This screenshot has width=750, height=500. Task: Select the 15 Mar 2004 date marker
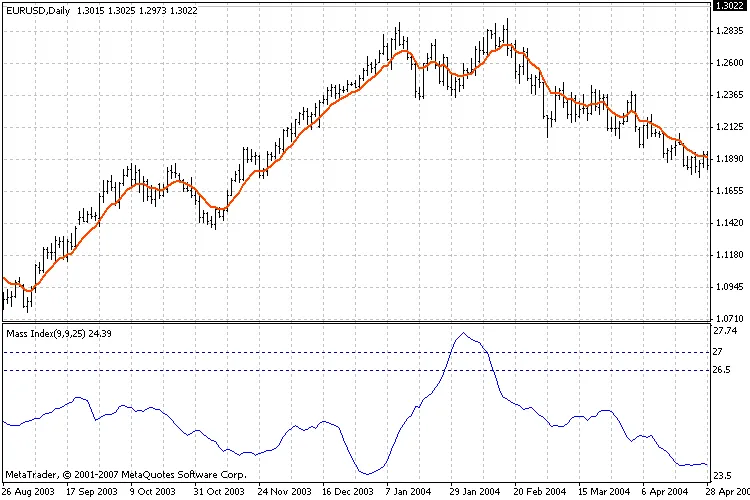click(606, 492)
